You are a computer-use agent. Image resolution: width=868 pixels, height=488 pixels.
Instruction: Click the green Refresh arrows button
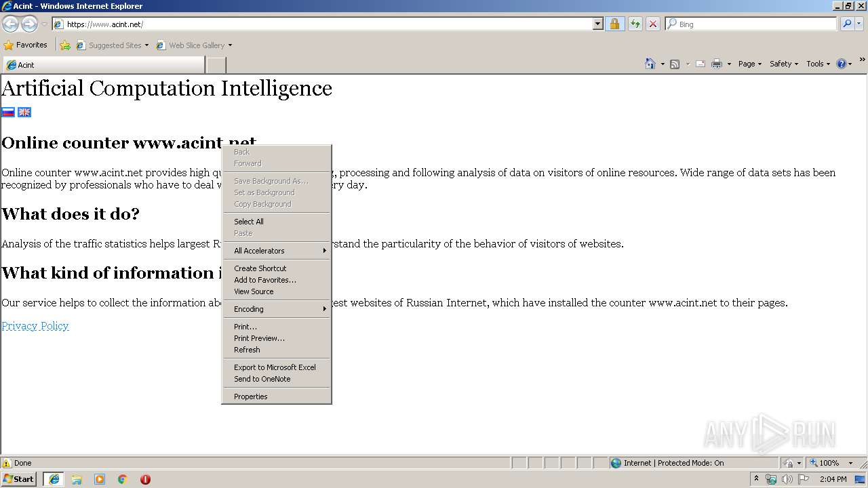click(x=635, y=24)
